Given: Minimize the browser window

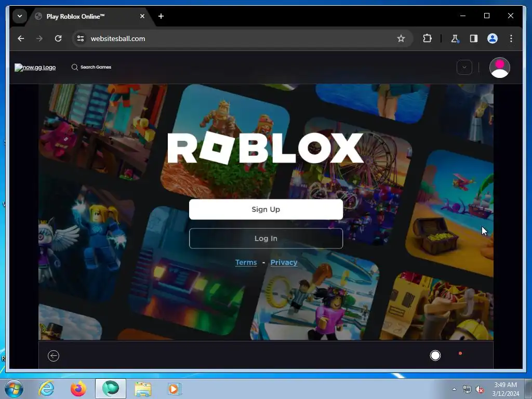Looking at the screenshot, I should coord(463,16).
